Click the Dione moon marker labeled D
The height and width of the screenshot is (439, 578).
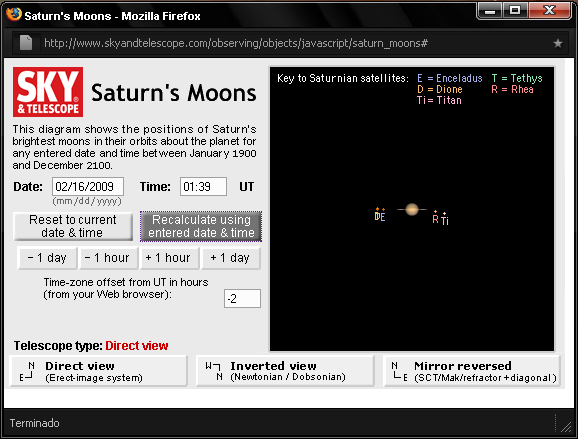coord(377,215)
